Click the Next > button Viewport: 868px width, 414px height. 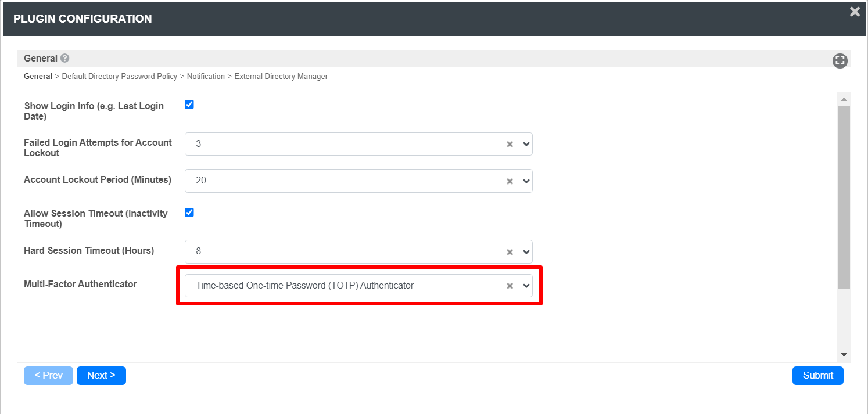(x=101, y=376)
